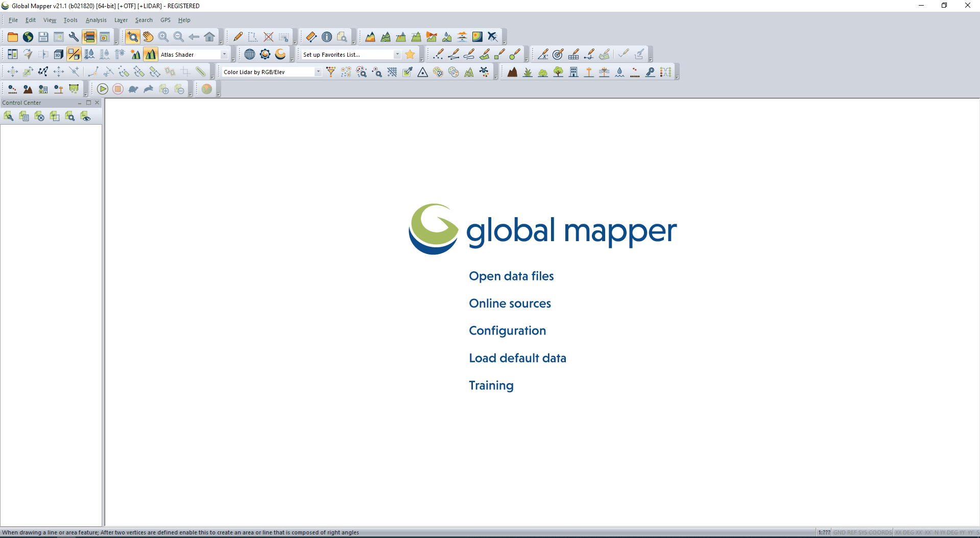Open the Color Lidar by RGB/Elev dropdown
The image size is (980, 538).
coord(317,72)
